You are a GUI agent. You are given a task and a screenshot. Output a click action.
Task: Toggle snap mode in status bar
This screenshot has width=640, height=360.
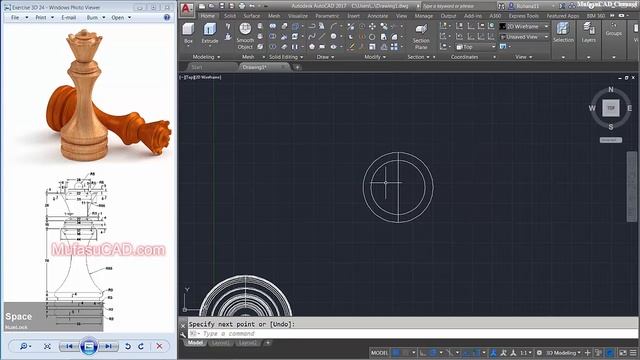[406, 353]
